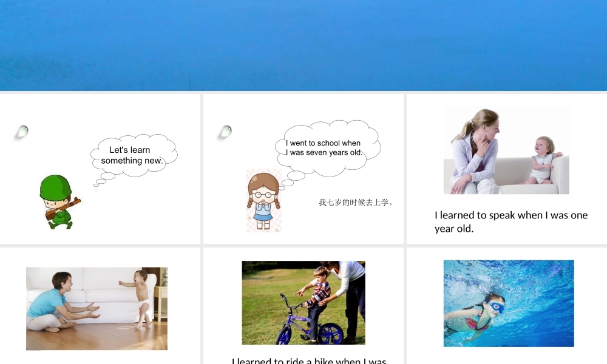This screenshot has width=607, height=364.
Task: Select the "I learned to speak" caption text
Action: (510, 221)
